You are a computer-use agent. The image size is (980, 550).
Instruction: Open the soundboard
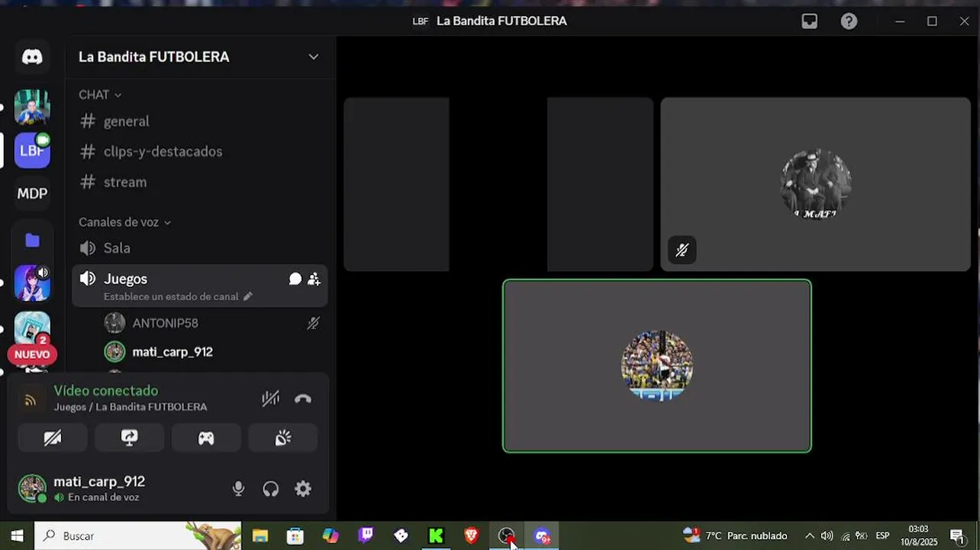pos(283,438)
